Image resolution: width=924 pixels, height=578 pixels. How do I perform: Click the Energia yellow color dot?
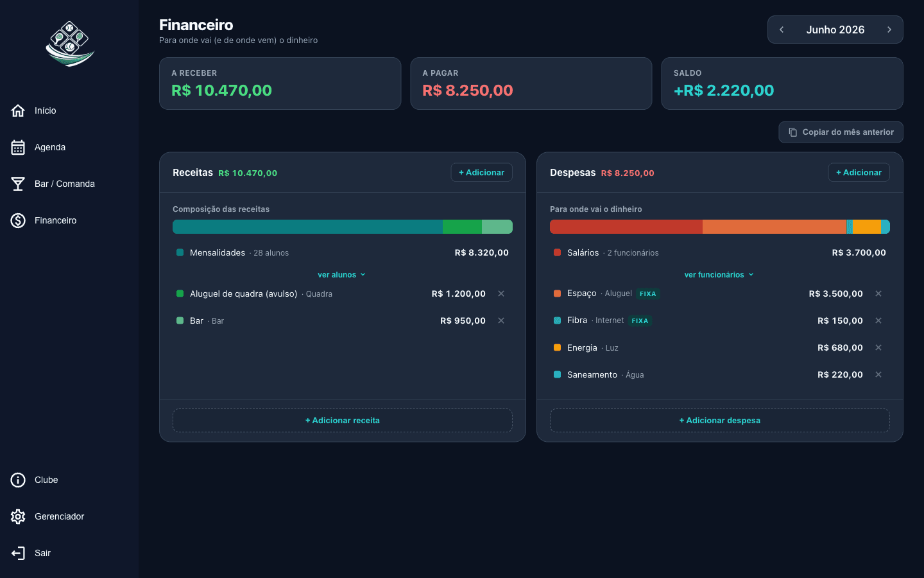tap(558, 347)
